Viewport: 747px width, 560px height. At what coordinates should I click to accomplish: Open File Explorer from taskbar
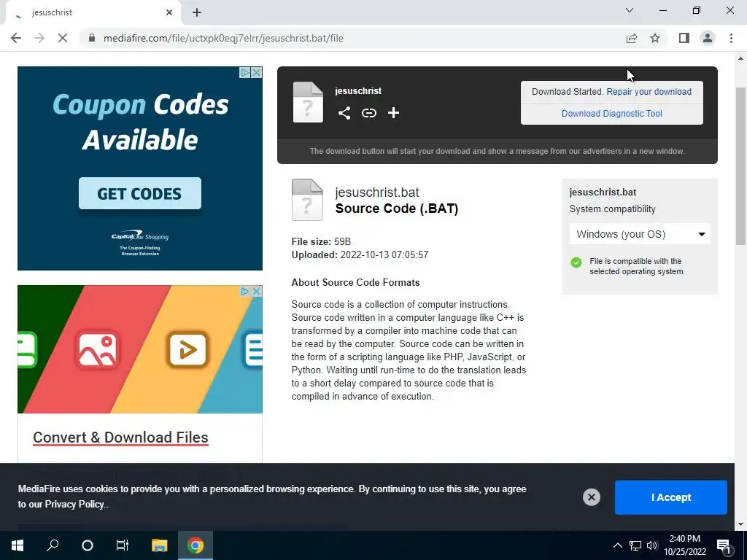click(159, 545)
